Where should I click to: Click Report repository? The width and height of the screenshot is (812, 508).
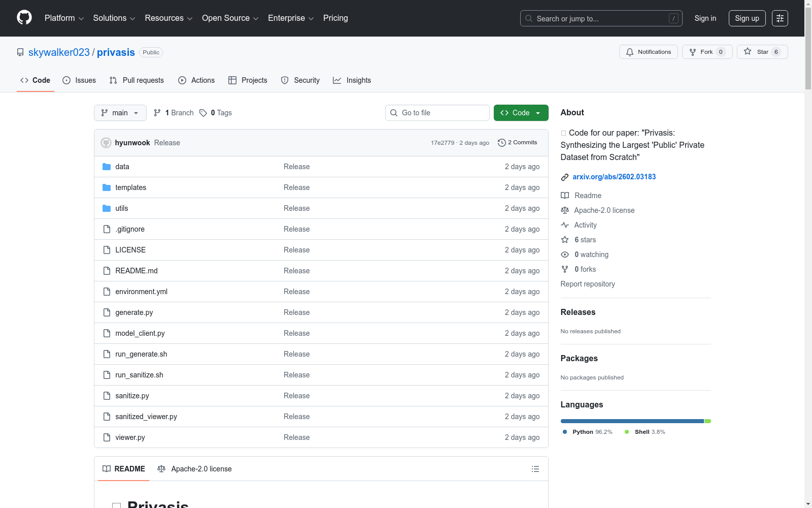[588, 284]
